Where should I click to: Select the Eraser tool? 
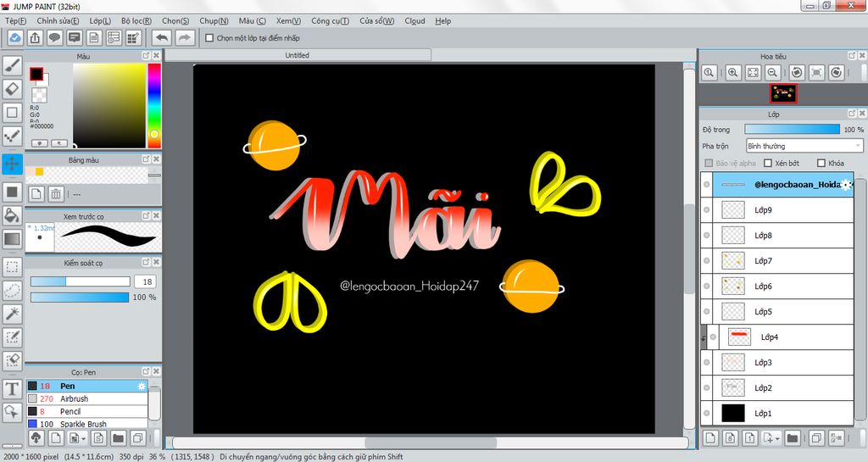pos(12,89)
